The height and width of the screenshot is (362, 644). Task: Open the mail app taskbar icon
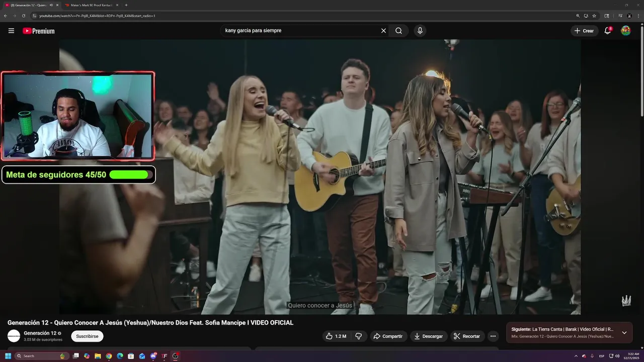(x=142, y=356)
